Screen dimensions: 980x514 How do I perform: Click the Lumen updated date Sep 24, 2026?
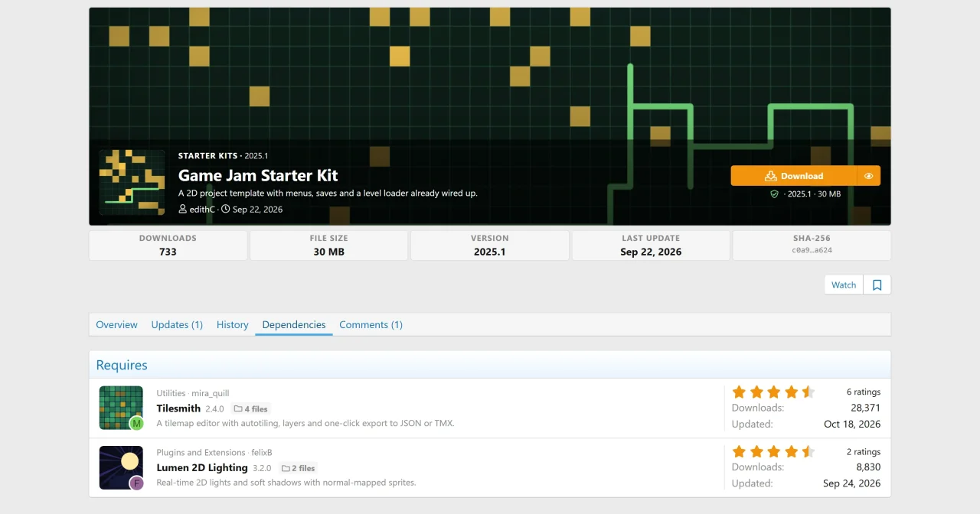(852, 483)
